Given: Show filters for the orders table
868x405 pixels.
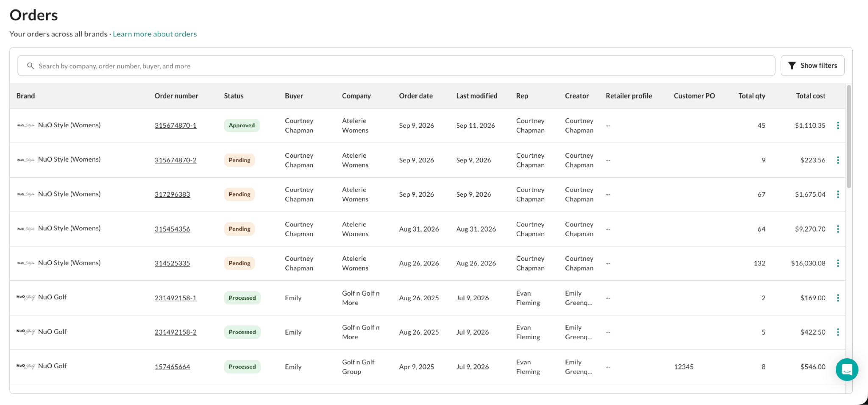Looking at the screenshot, I should [812, 66].
